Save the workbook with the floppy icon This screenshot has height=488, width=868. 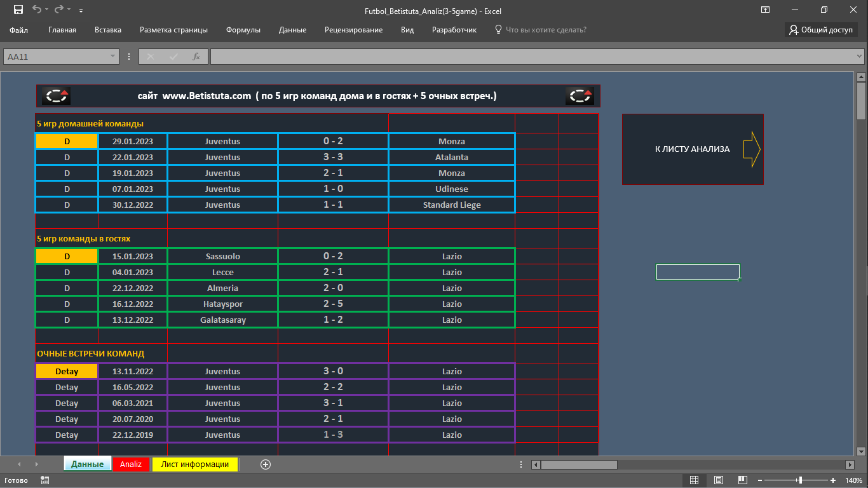tap(18, 10)
